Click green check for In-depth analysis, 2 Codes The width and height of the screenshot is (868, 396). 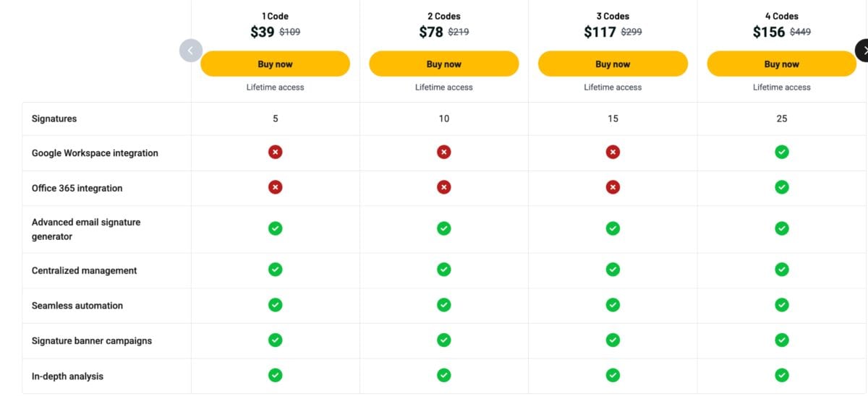tap(444, 375)
